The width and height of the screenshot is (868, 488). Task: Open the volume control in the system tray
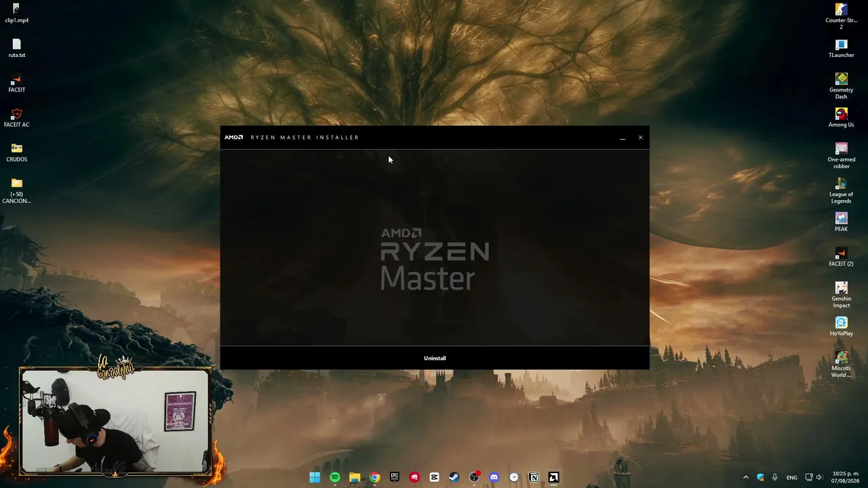(819, 477)
